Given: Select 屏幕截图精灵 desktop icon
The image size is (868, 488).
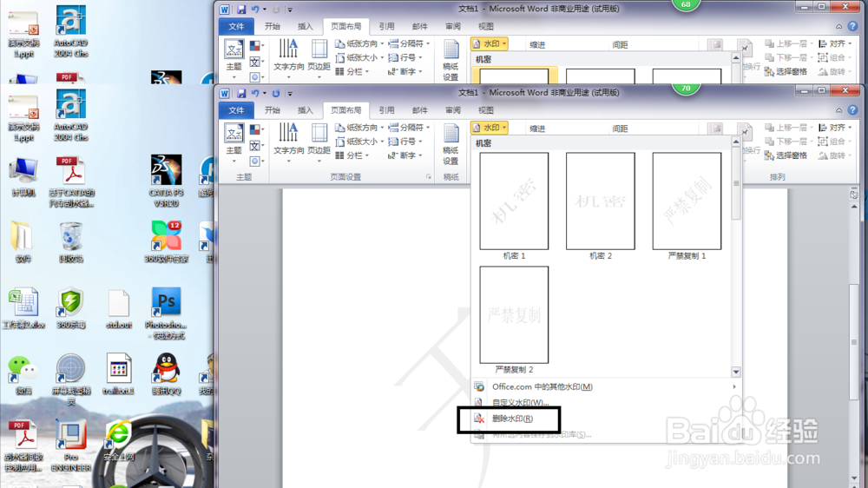Looking at the screenshot, I should pos(71,379).
